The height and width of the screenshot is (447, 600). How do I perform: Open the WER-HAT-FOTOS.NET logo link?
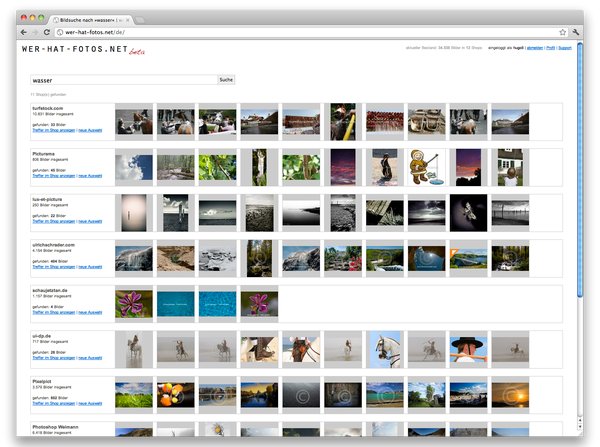tap(83, 50)
